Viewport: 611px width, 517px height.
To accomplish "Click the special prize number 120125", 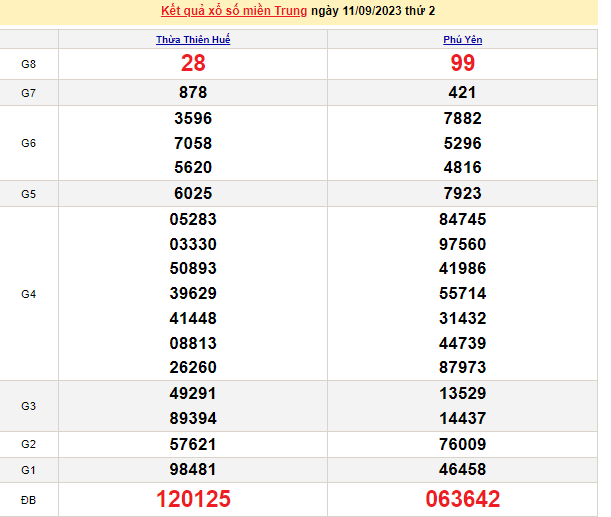I will [193, 499].
